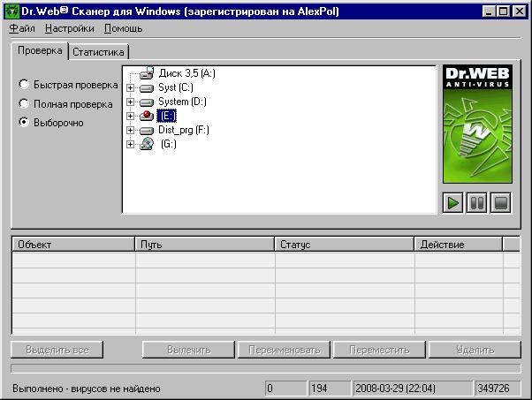Expand the Syst (C:) tree node
Viewport: 532px width, 400px height.
pos(130,88)
